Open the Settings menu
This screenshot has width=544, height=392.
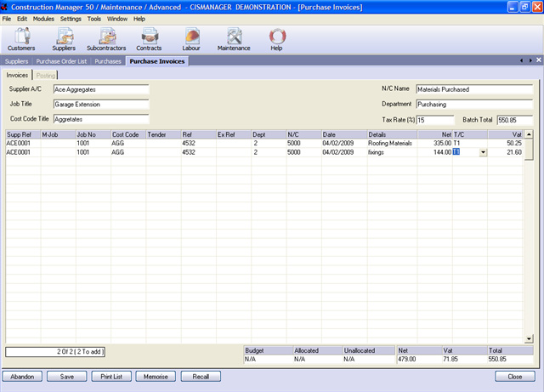(71, 19)
